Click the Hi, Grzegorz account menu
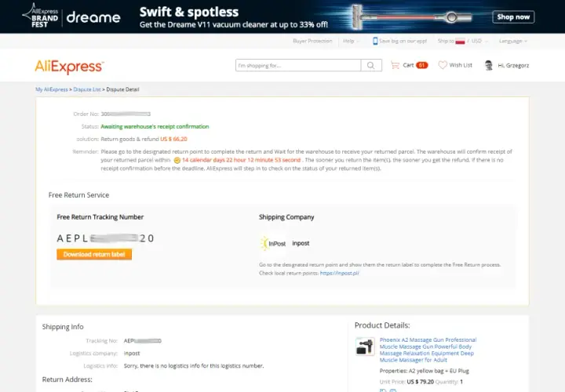This screenshot has height=392, width=565. (513, 66)
